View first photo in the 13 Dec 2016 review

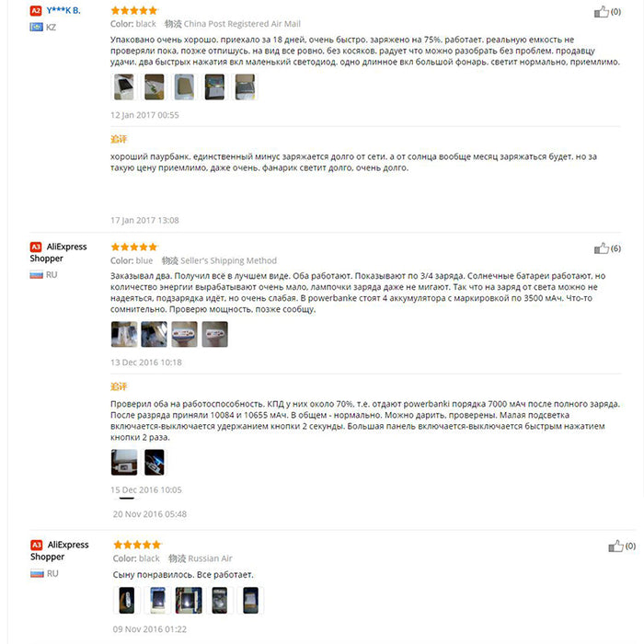pyautogui.click(x=124, y=334)
